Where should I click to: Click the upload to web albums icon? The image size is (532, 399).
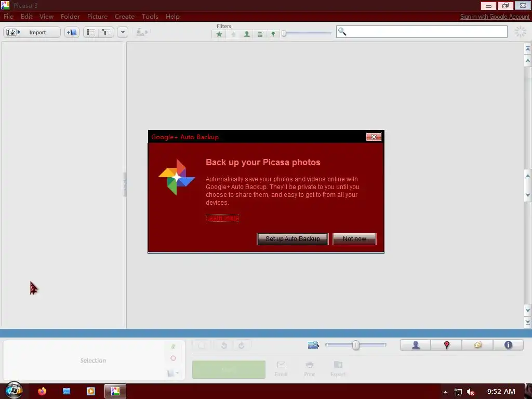141,32
